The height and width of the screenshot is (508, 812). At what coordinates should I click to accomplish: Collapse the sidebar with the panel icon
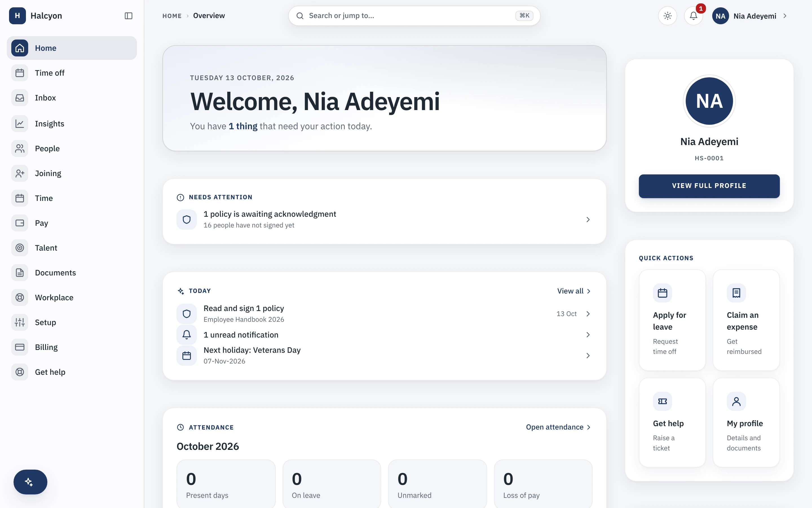click(x=129, y=16)
